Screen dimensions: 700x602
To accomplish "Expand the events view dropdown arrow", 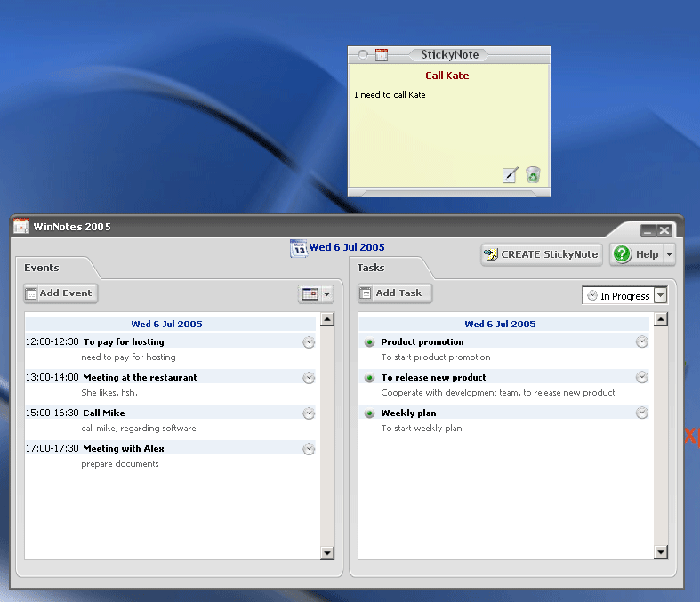I will 326,294.
